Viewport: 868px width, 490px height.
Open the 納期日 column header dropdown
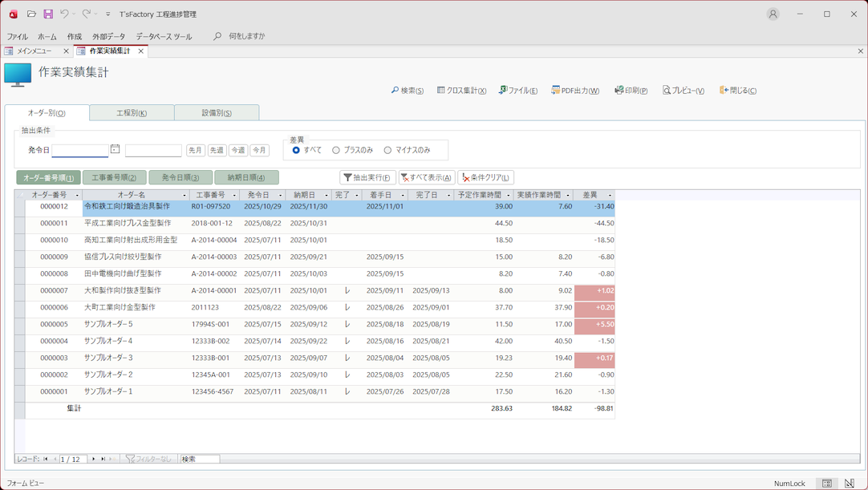pyautogui.click(x=327, y=196)
